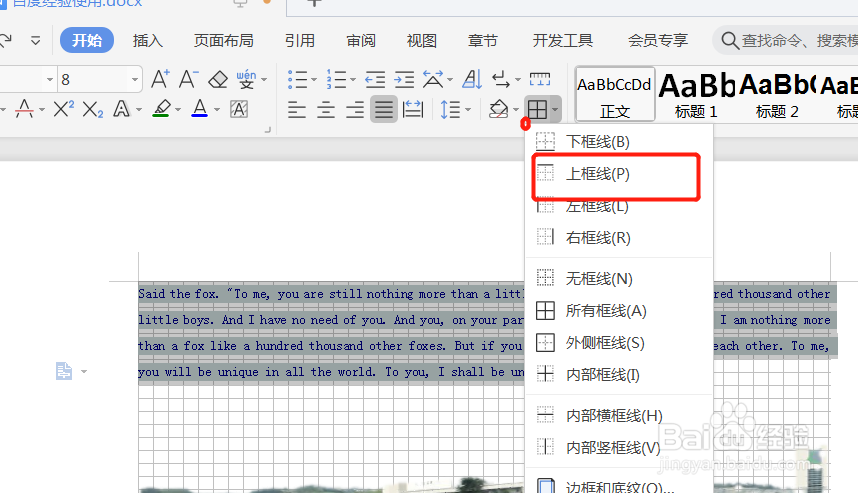This screenshot has width=858, height=493.
Task: Decrease paragraph indent
Action: (x=375, y=80)
